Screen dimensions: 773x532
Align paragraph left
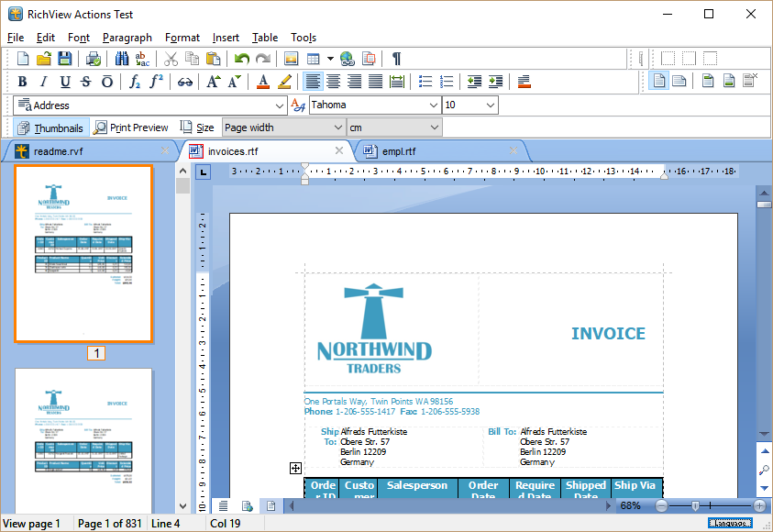tap(312, 82)
